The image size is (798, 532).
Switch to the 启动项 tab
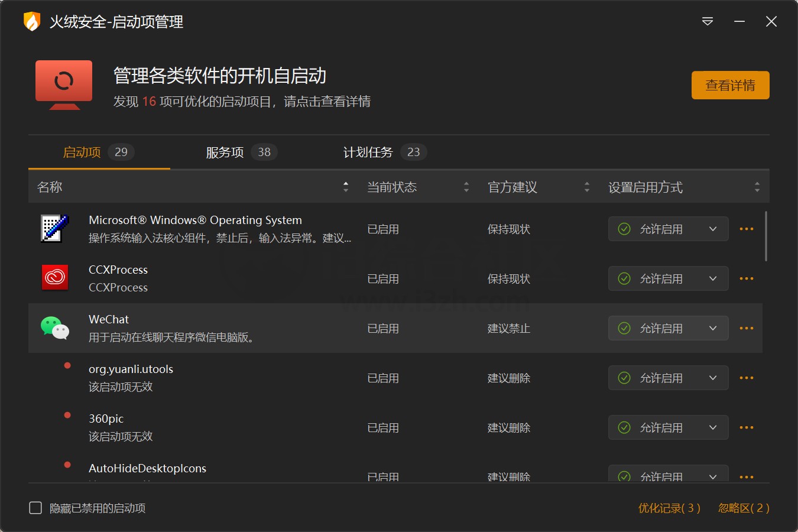coord(99,153)
